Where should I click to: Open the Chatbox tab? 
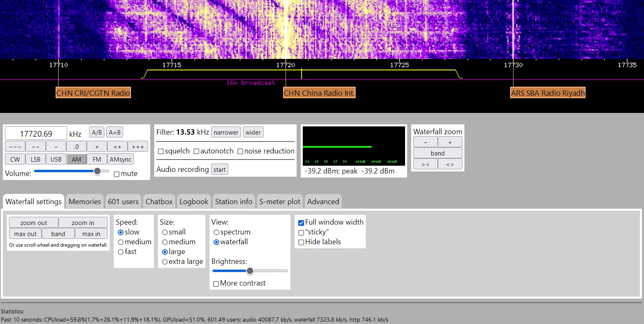click(x=159, y=202)
